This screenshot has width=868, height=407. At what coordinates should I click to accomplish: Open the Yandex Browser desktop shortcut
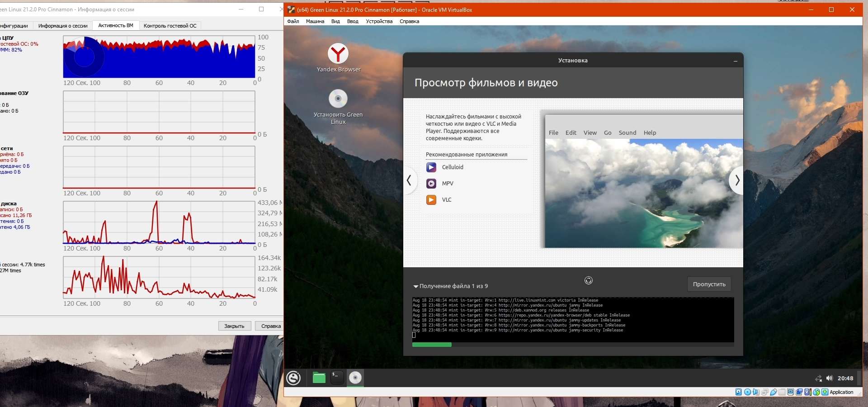click(x=338, y=58)
